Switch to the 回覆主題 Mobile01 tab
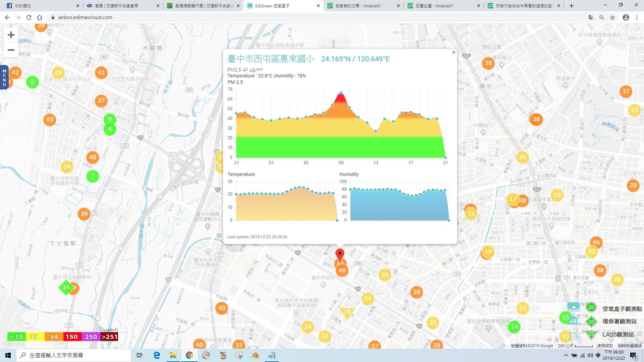Screen dimensions: 644x362 [x=444, y=6]
